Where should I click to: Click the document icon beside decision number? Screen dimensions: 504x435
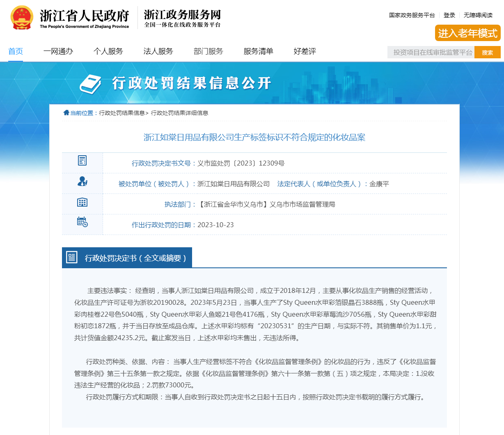[x=82, y=161]
